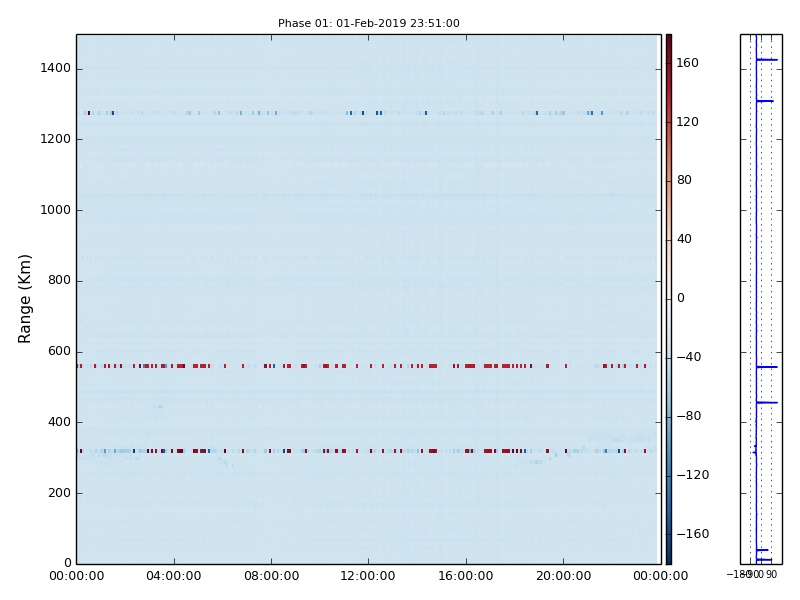
Task: Click the 1000 range tick label
Action: pos(56,210)
